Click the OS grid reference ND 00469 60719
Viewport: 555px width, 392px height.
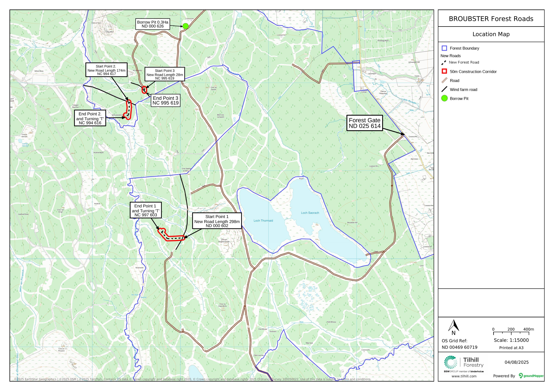tap(459, 347)
